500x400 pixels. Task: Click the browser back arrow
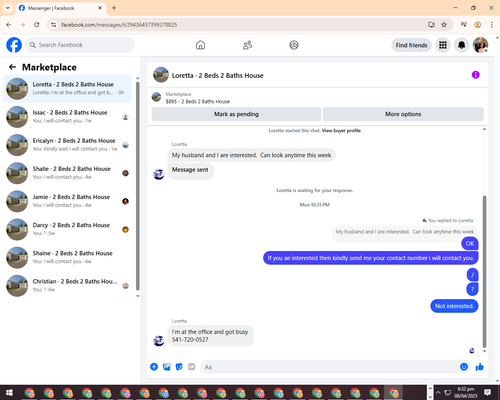click(x=9, y=25)
